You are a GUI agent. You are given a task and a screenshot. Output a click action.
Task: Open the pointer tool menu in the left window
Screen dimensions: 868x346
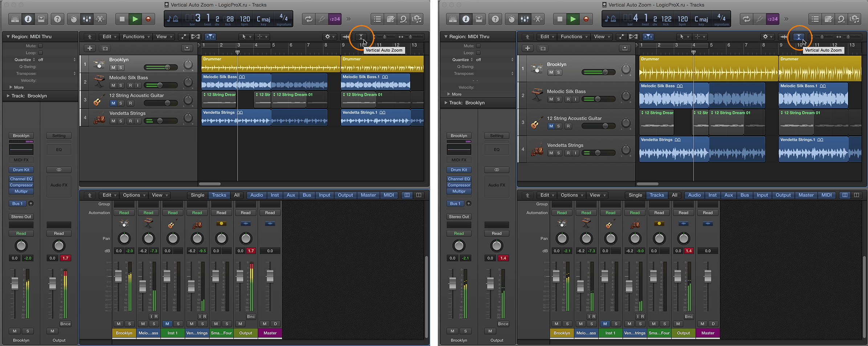(246, 37)
